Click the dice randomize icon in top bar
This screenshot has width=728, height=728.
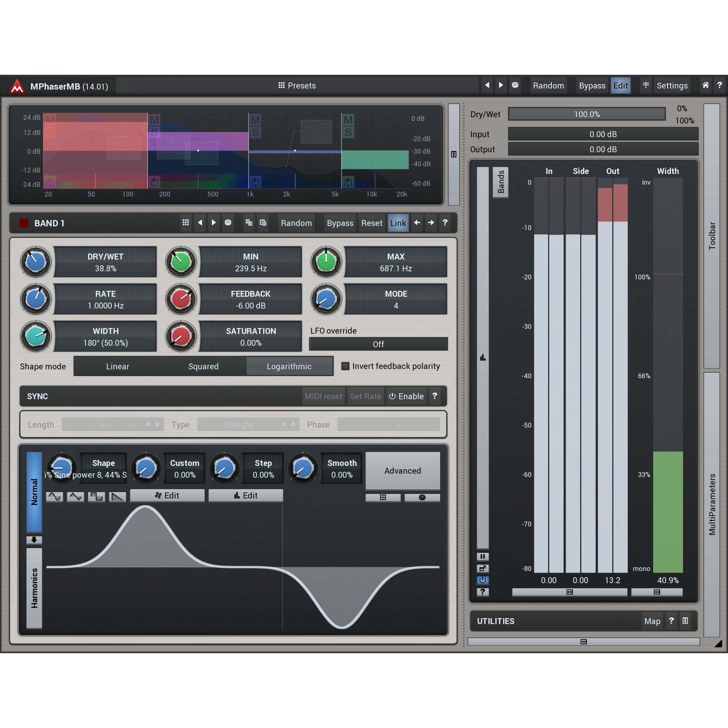point(515,86)
